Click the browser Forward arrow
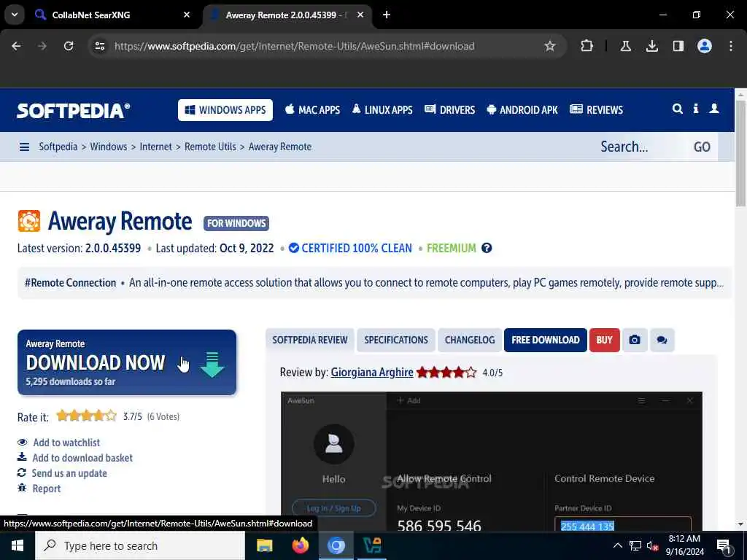The width and height of the screenshot is (747, 560). (x=42, y=46)
